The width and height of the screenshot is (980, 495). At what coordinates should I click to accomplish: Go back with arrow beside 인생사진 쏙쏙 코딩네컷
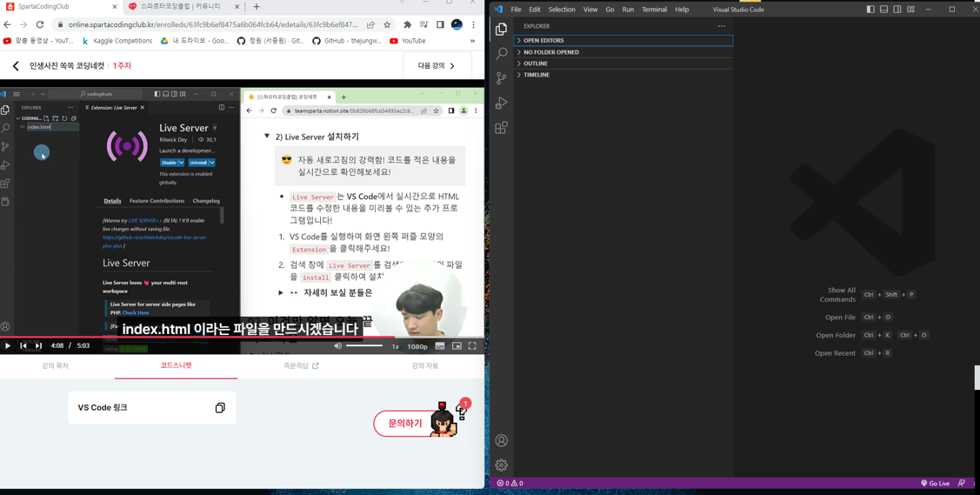point(16,65)
